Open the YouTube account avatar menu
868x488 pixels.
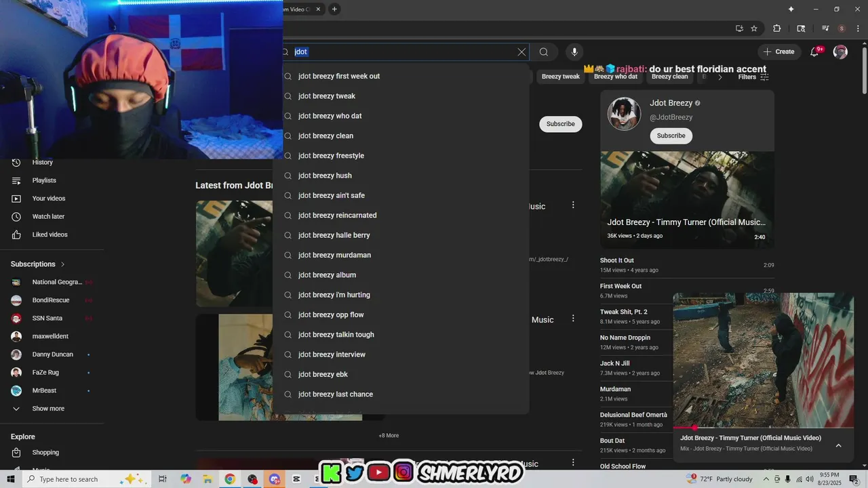[x=840, y=52]
